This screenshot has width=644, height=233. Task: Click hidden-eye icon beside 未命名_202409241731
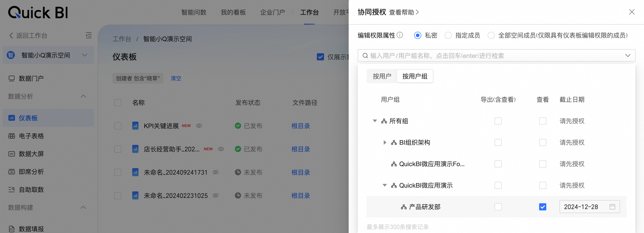point(216,172)
